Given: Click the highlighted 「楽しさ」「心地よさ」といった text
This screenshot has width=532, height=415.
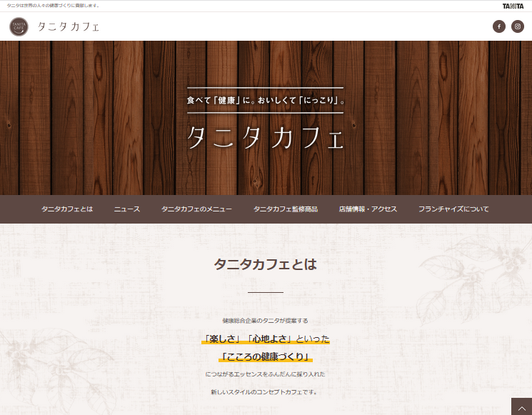Looking at the screenshot, I should coord(266,339).
